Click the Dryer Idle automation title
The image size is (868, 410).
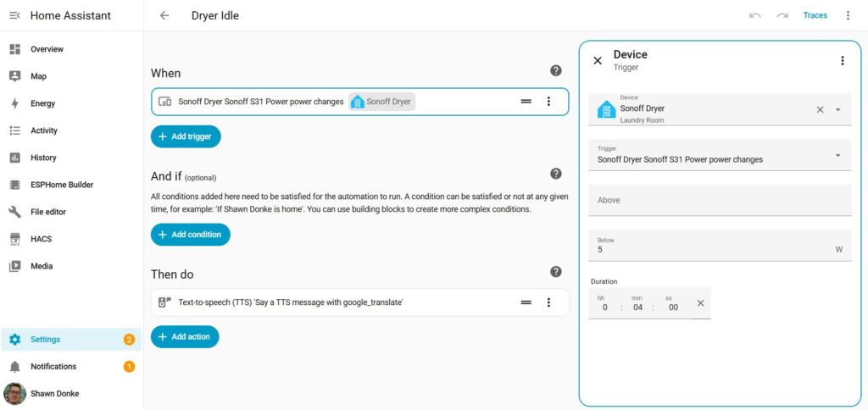coord(215,15)
